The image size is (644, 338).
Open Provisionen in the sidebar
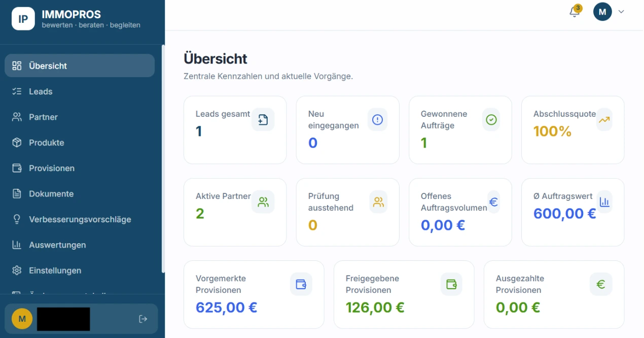80,168
